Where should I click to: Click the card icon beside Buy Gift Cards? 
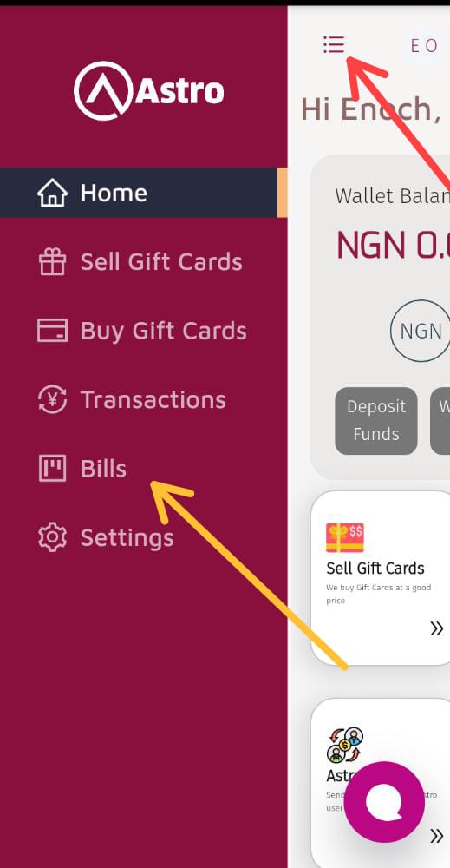[x=53, y=331]
